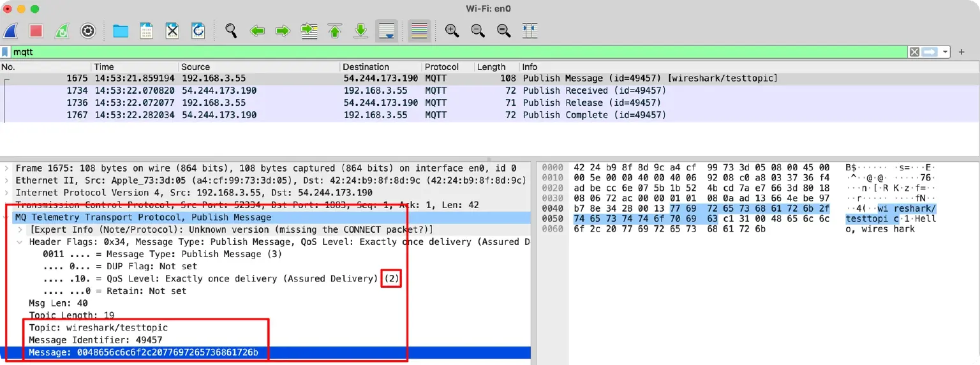Image resolution: width=980 pixels, height=365 pixels.
Task: Clear the mqtt display filter
Action: point(914,52)
